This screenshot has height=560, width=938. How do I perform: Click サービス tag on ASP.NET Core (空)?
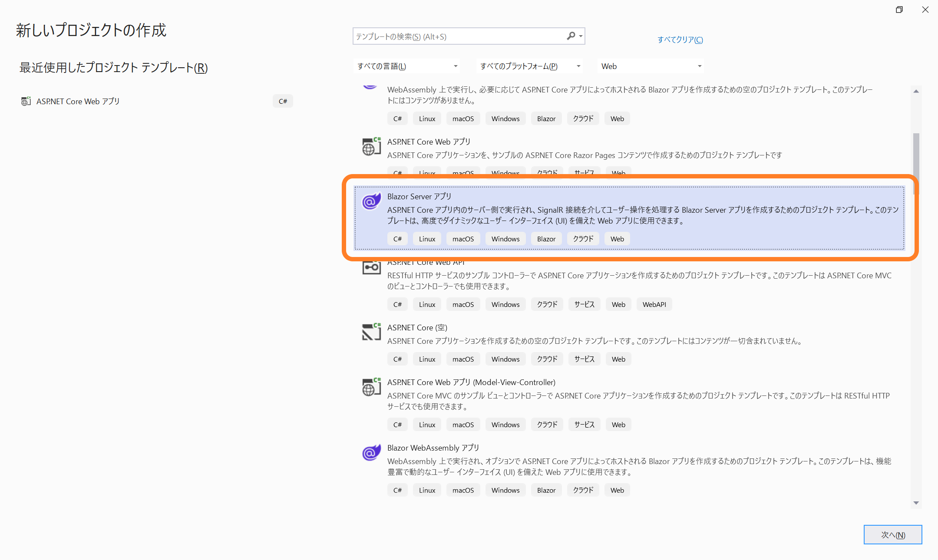click(584, 359)
